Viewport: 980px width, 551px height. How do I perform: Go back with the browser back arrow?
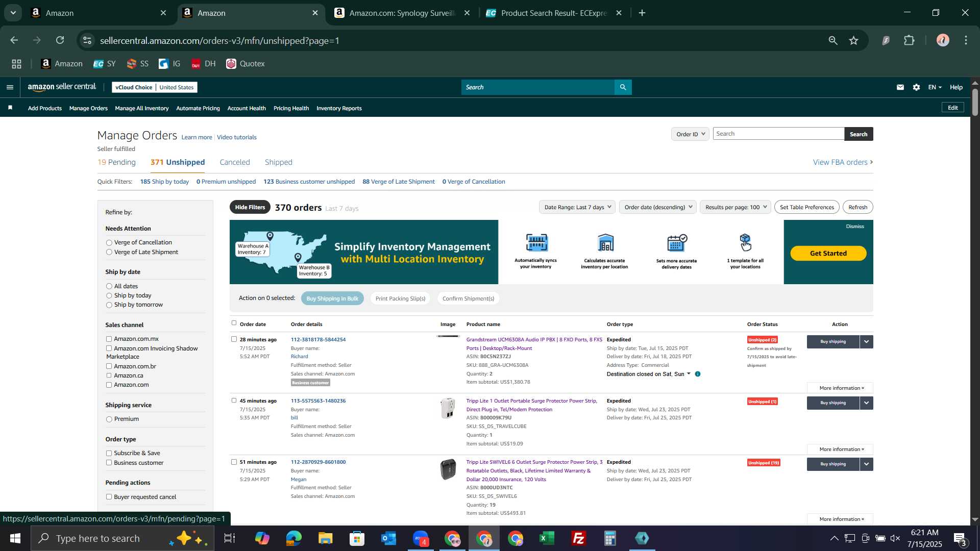tap(14, 40)
